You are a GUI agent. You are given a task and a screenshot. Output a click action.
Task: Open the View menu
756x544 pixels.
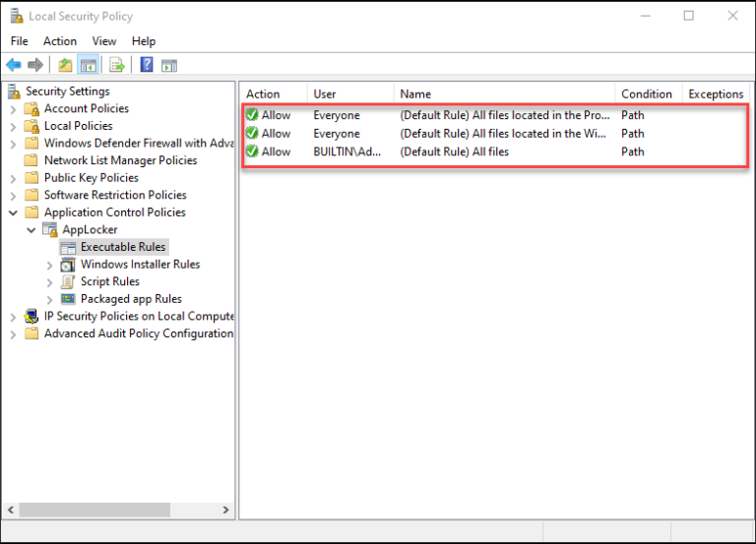[104, 41]
